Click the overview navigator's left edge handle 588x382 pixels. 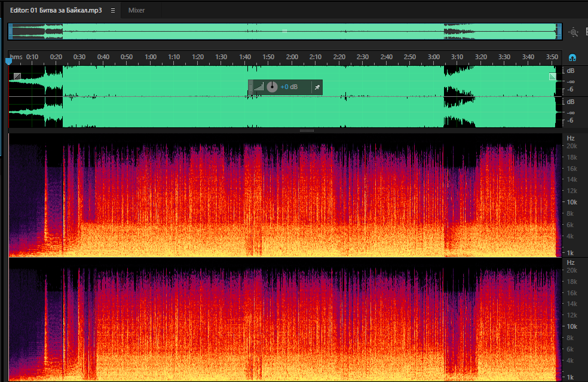[x=11, y=32]
